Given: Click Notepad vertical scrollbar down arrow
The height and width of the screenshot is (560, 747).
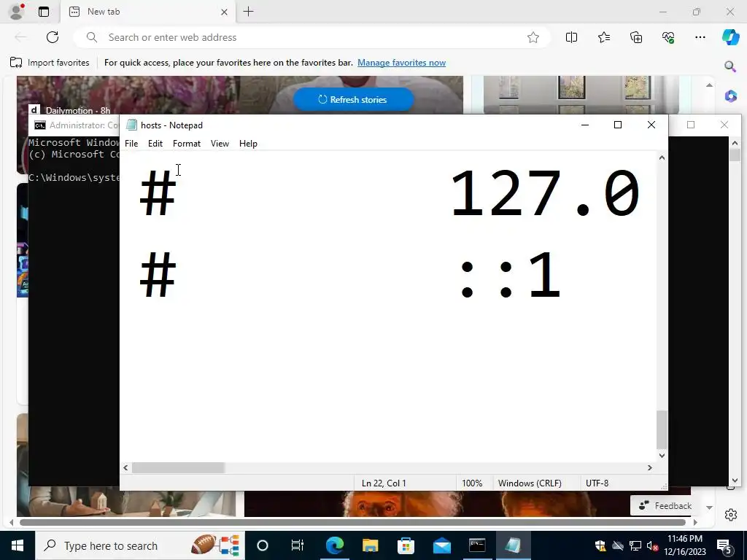Looking at the screenshot, I should 662,456.
